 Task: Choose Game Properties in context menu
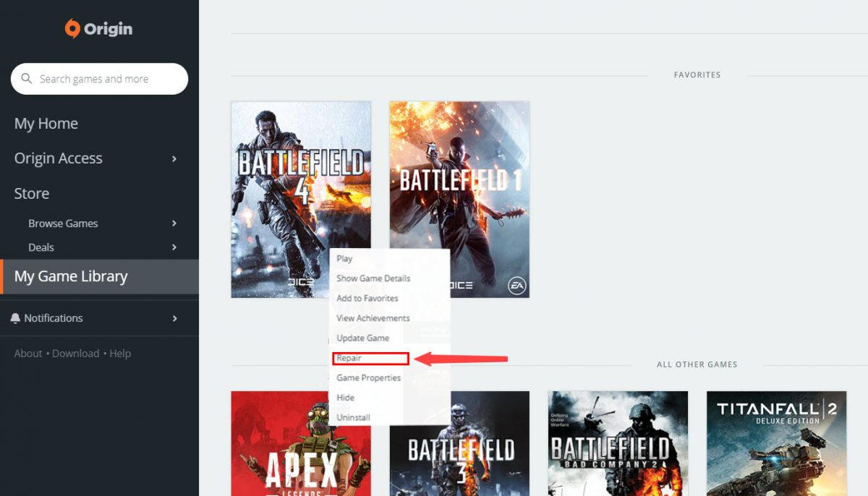[369, 377]
